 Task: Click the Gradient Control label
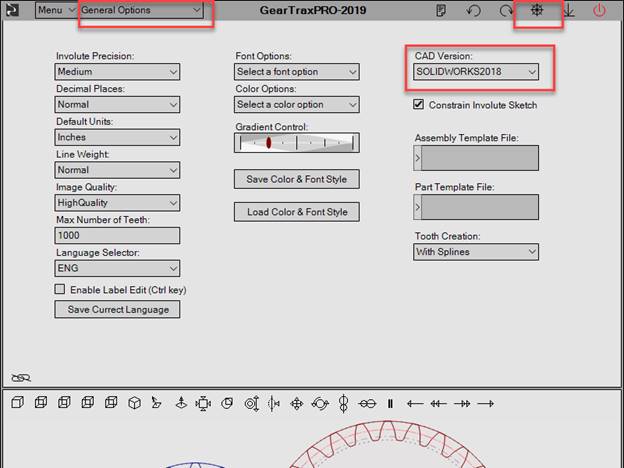tap(271, 127)
